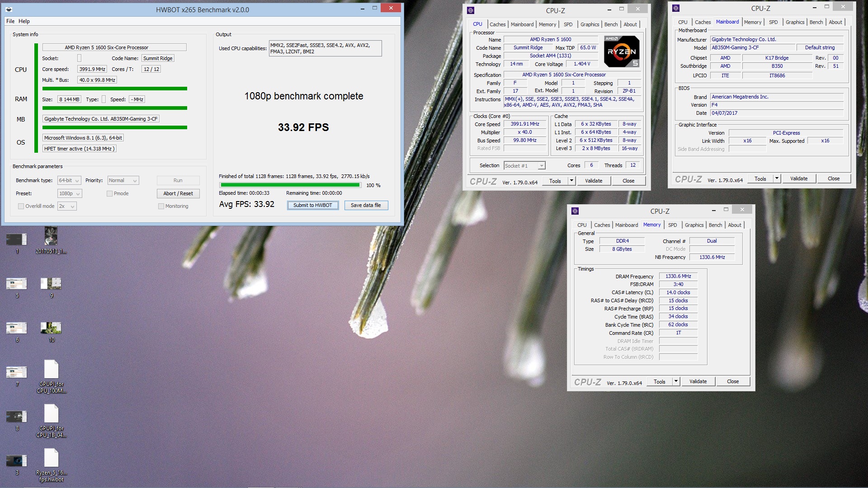Click the Avg FPS: 33.92 text

(247, 204)
